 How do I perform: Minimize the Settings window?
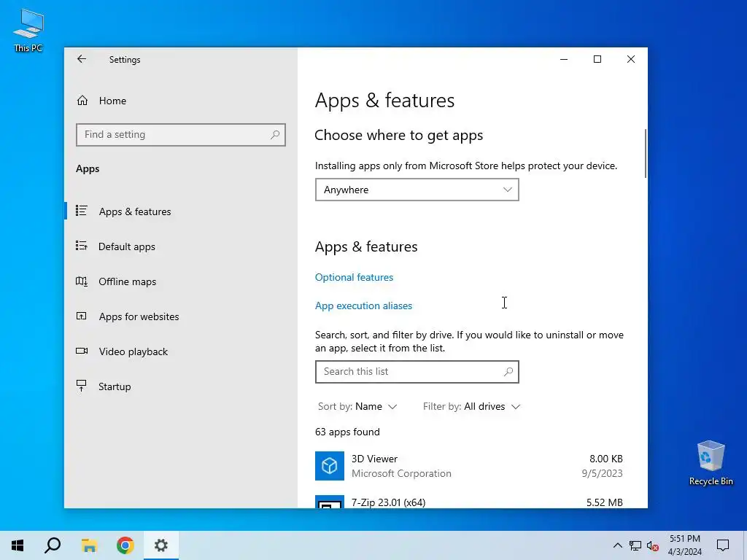tap(564, 59)
